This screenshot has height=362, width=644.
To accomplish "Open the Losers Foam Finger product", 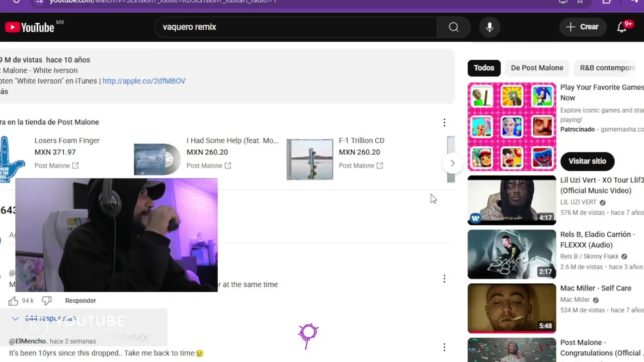I will 67,141.
